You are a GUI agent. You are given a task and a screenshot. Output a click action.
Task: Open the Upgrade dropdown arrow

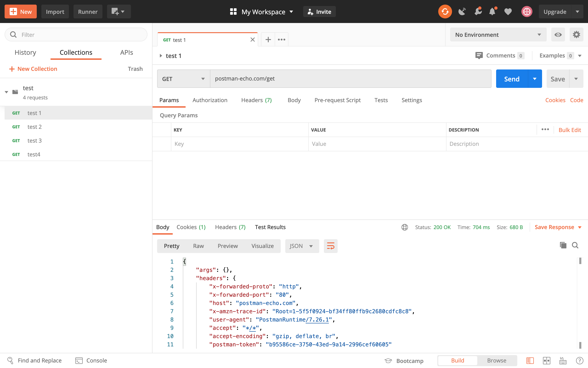point(577,11)
